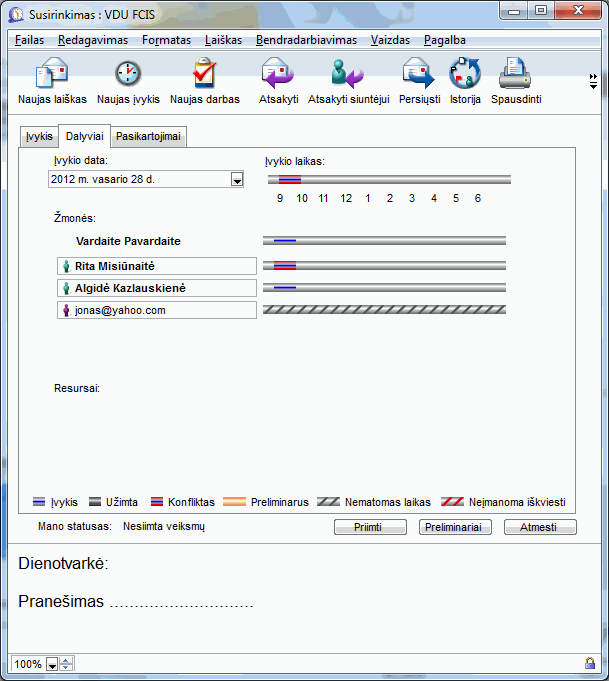Click Atsakyti siuntėjui icon
This screenshot has height=681, width=609.
(x=348, y=75)
